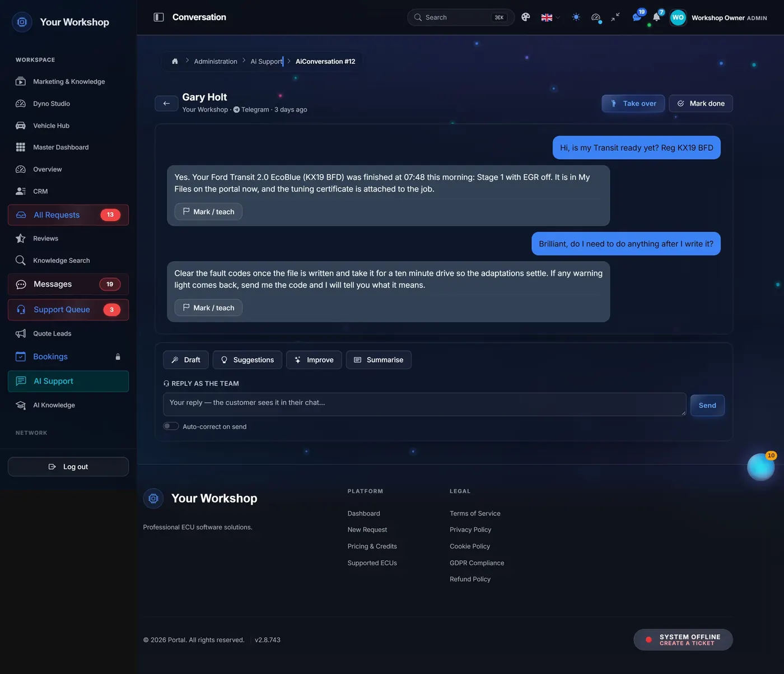Open Master Dashboard in sidebar
Screen dimensions: 784x674
tap(68, 147)
